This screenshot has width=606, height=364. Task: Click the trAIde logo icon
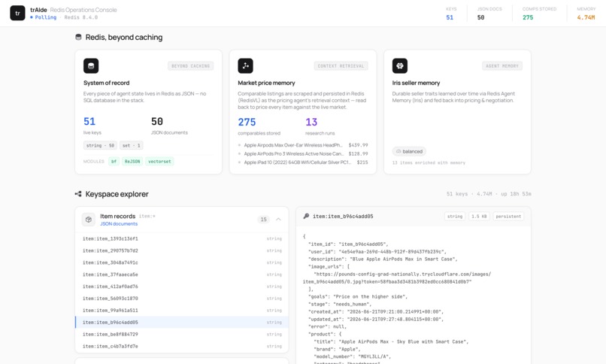tap(17, 13)
